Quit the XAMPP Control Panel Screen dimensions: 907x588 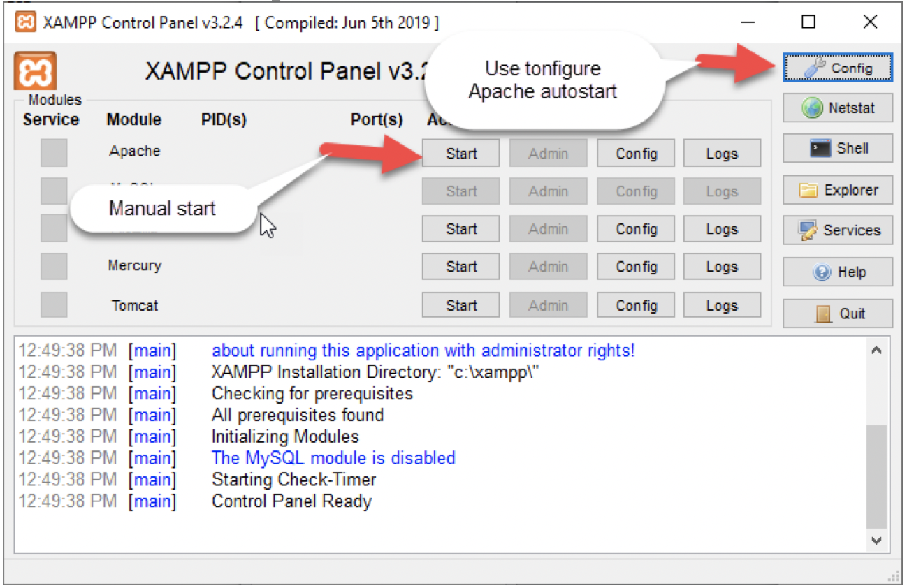pos(837,314)
